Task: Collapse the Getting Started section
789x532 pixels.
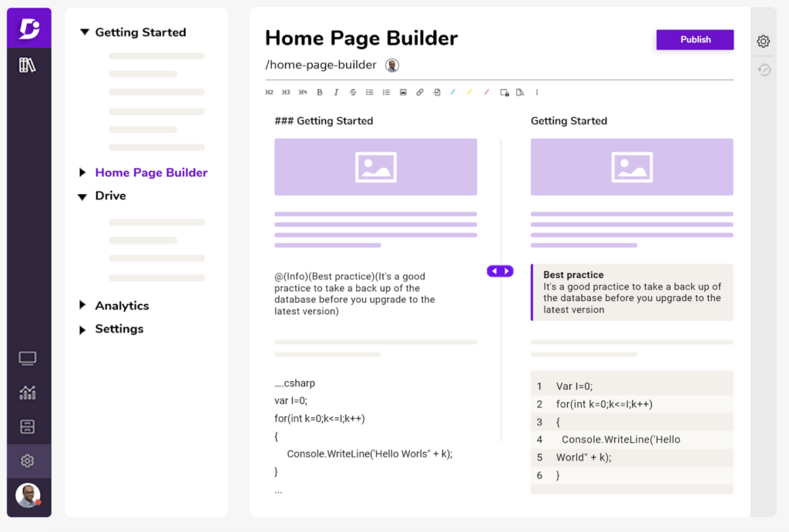Action: 84,32
